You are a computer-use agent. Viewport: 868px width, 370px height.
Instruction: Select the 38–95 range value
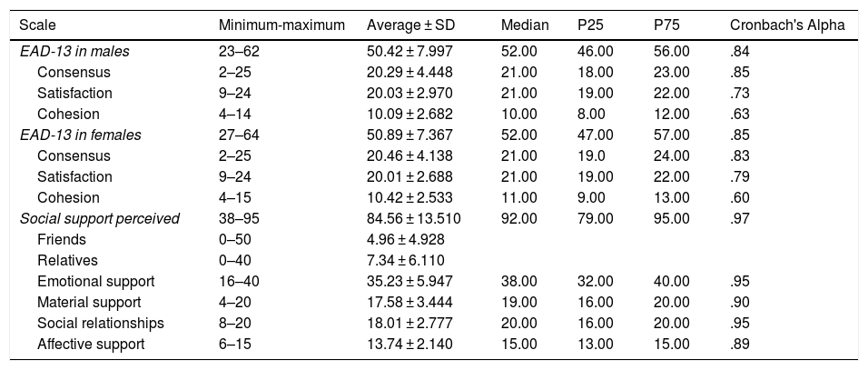coord(238,219)
